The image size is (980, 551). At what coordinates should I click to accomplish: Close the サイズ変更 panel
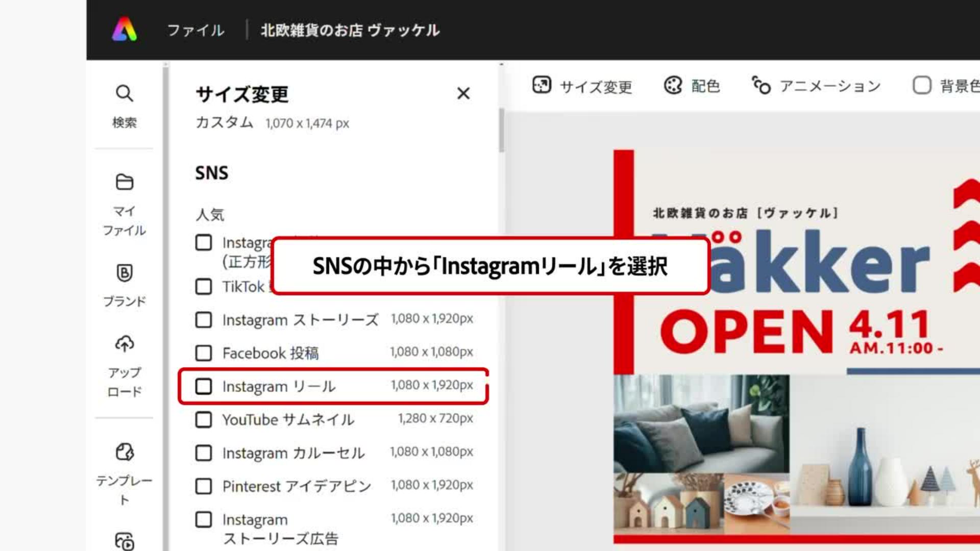pos(463,93)
